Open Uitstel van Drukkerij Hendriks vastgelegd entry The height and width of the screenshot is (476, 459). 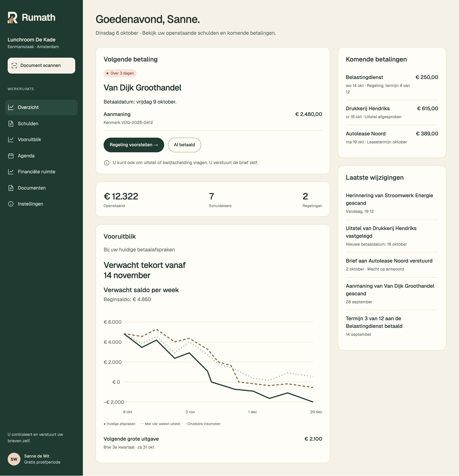click(392, 236)
